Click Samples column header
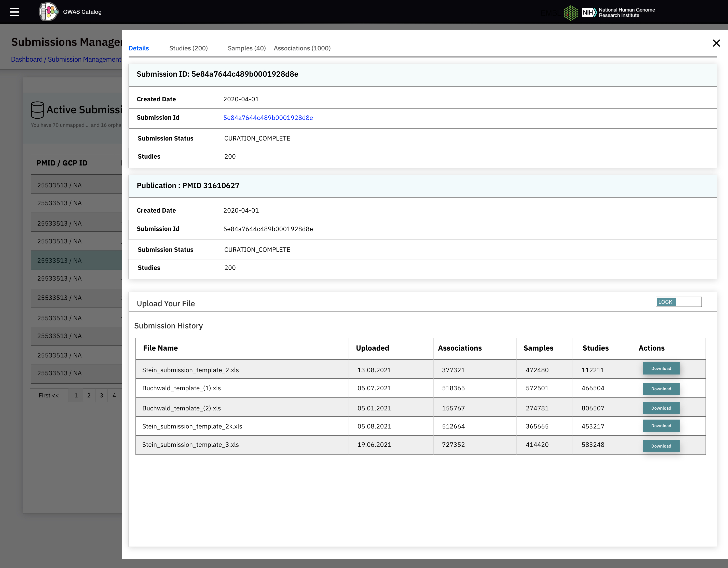Screen dimensions: 728x568 pos(538,348)
